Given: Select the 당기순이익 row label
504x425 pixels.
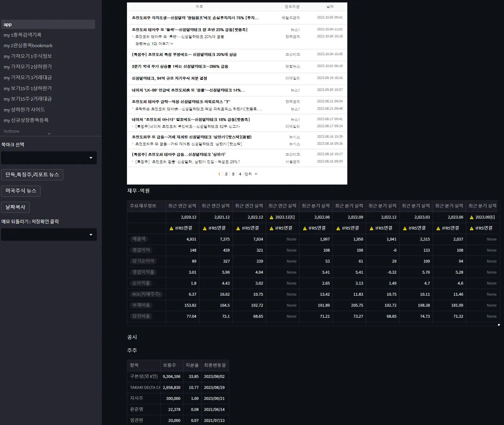Looking at the screenshot, I should tap(143, 261).
